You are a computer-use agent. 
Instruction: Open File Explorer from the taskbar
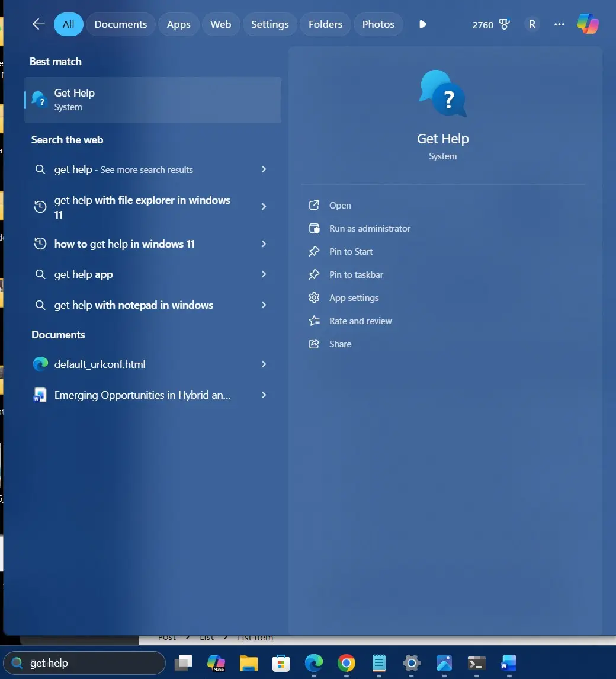[x=249, y=663]
